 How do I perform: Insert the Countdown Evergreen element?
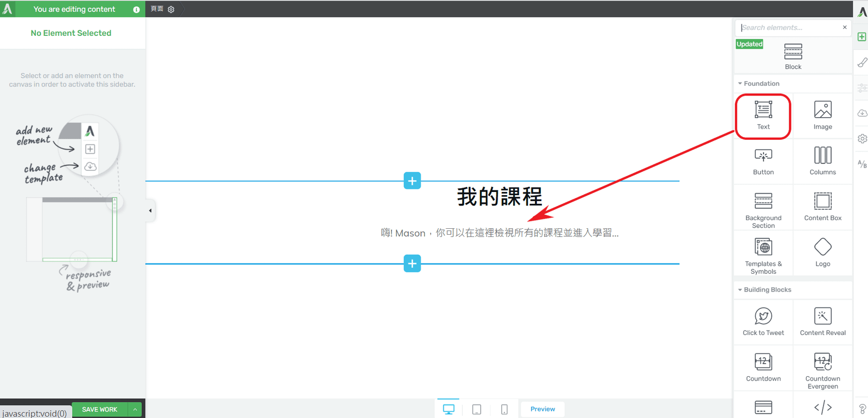(x=822, y=368)
